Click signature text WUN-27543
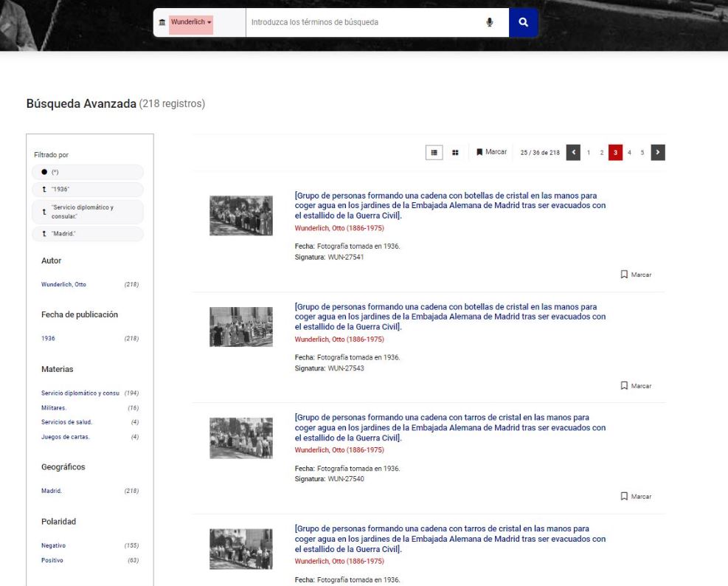This screenshot has width=728, height=586. tap(346, 368)
